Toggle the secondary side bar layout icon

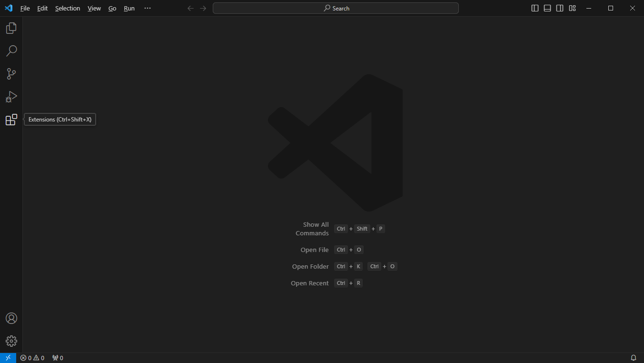(x=560, y=8)
